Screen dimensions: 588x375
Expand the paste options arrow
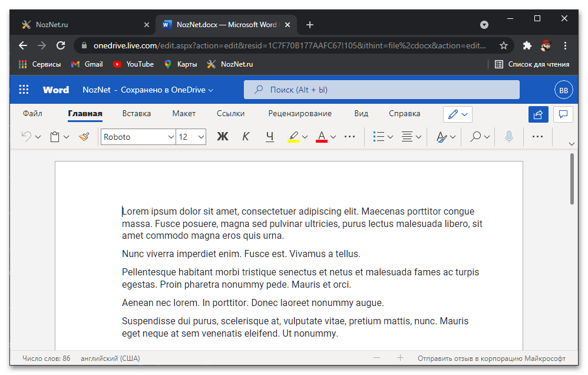67,137
